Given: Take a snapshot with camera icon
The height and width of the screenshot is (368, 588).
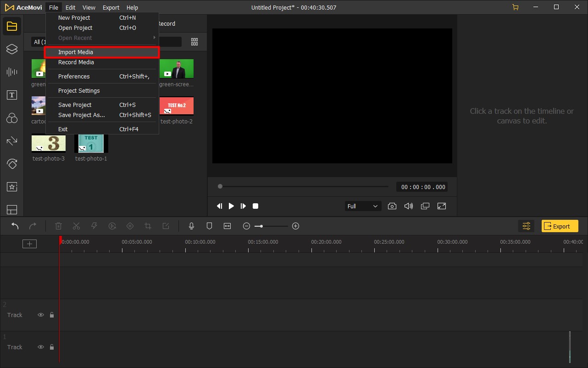Looking at the screenshot, I should 392,206.
